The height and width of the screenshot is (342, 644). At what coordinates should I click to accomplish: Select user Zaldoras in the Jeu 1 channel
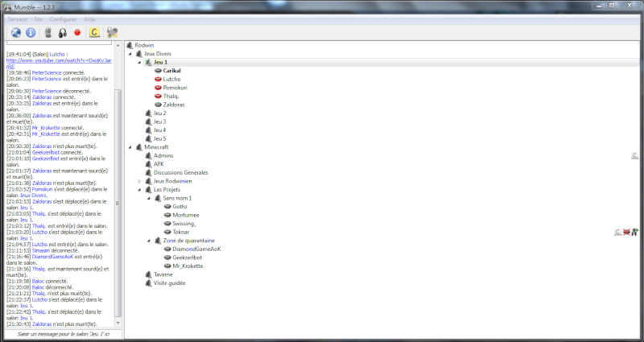pos(174,105)
